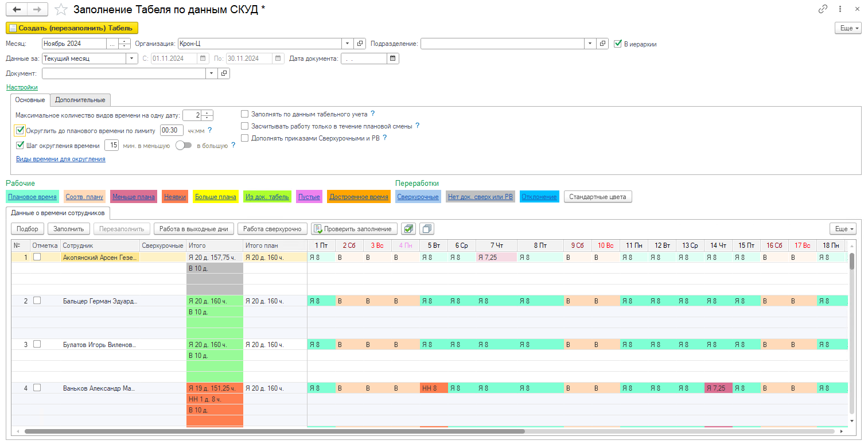Open the Подразделение dropdown list
The width and height of the screenshot is (868, 444).
[x=590, y=44]
